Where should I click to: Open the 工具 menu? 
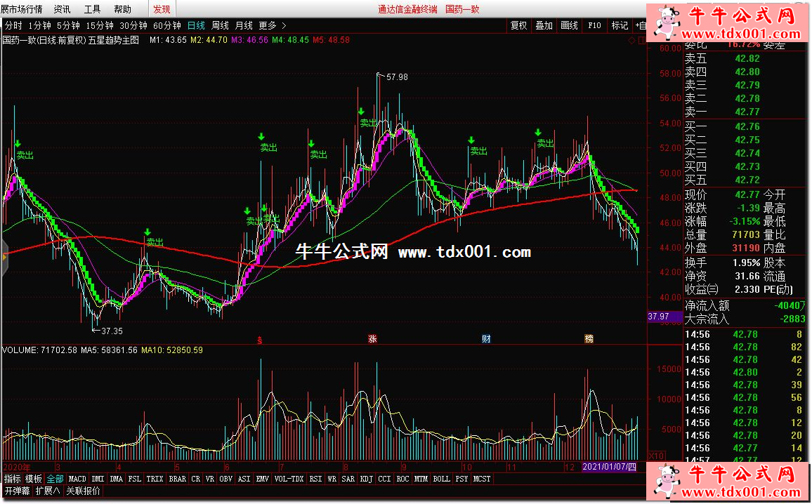pos(92,9)
